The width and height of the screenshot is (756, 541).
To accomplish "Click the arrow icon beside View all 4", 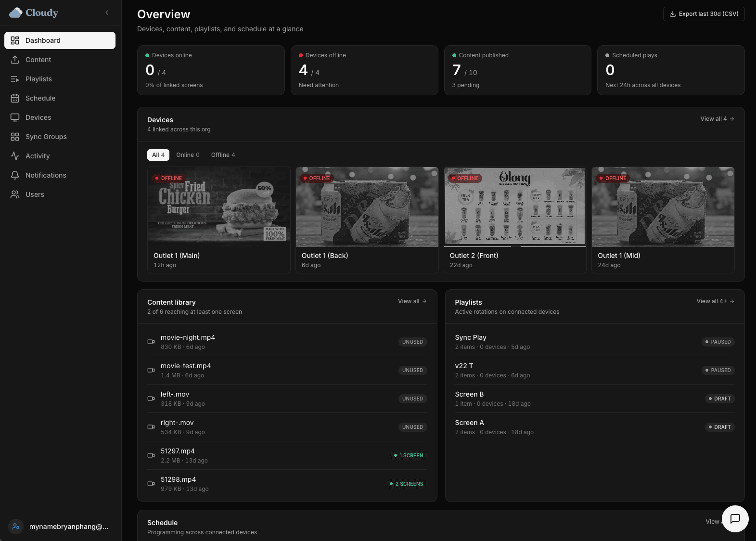I will (x=732, y=119).
